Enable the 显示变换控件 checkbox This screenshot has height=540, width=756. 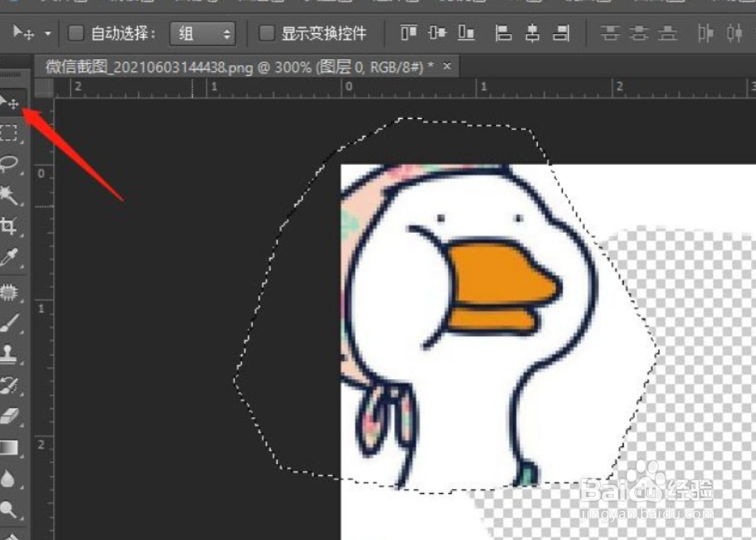[267, 33]
